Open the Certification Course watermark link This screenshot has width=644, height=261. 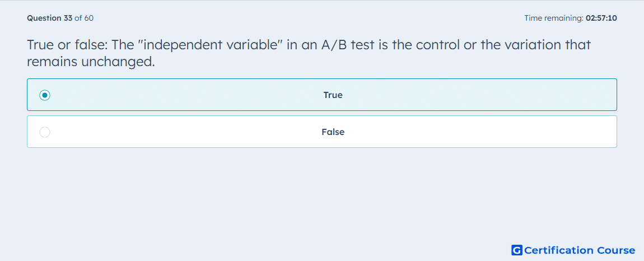point(573,250)
